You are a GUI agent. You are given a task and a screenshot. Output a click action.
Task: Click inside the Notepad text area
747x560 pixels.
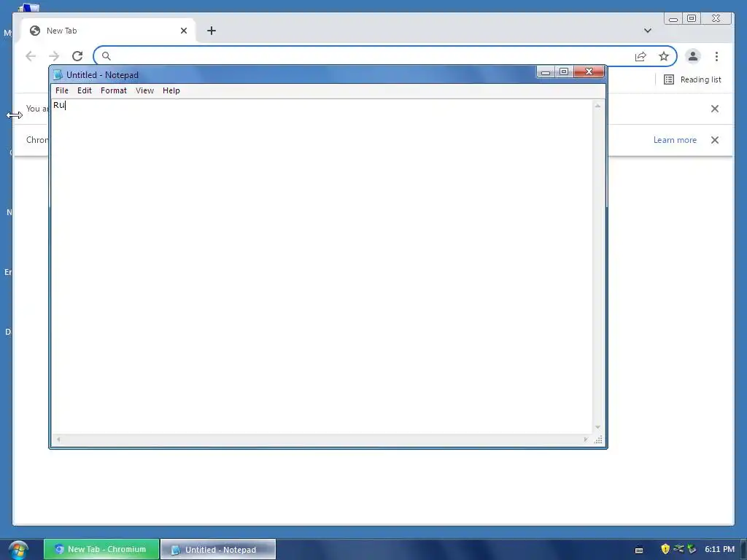[322, 267]
